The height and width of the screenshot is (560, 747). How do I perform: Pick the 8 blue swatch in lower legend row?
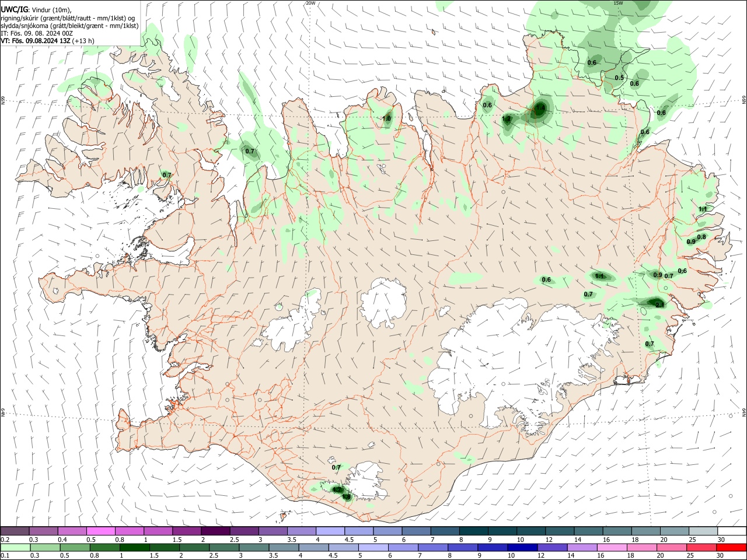[x=463, y=548]
